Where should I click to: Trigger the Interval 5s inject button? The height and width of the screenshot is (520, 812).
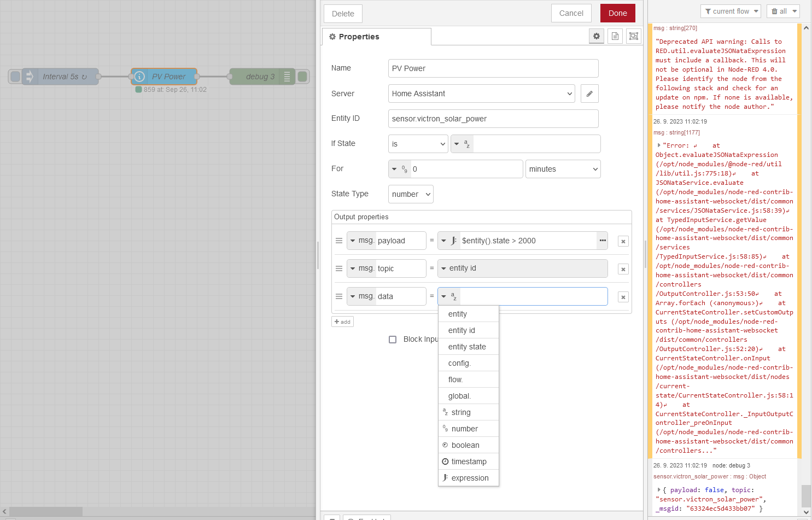(15, 77)
